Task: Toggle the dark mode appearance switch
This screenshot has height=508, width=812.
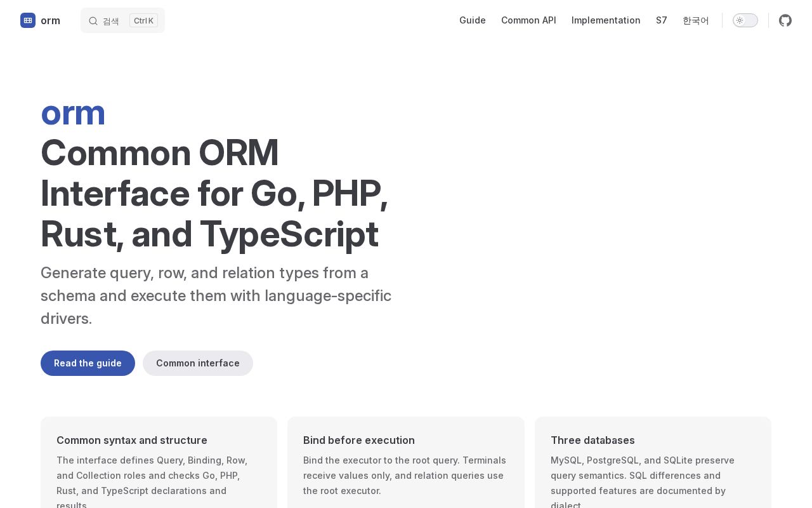Action: pos(745,20)
